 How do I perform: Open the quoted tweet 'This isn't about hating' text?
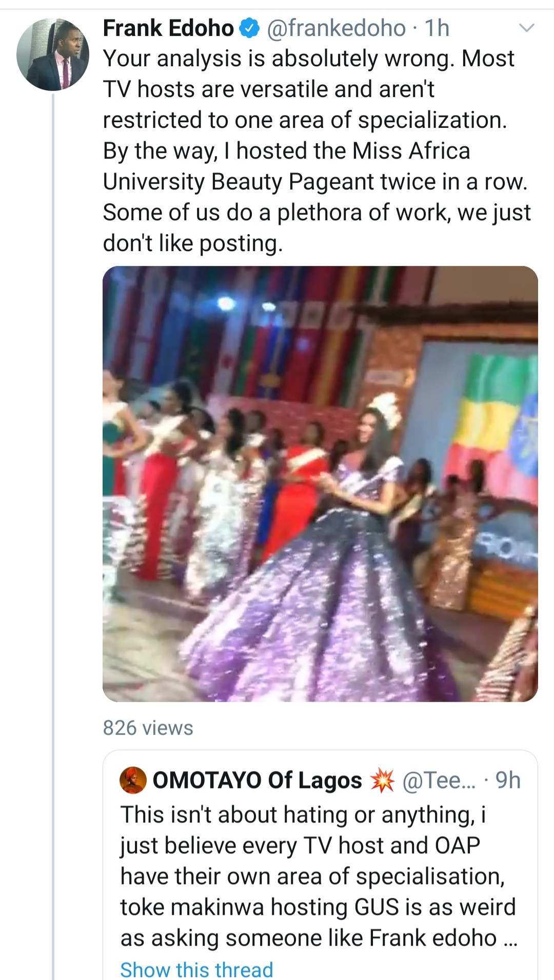(x=303, y=815)
